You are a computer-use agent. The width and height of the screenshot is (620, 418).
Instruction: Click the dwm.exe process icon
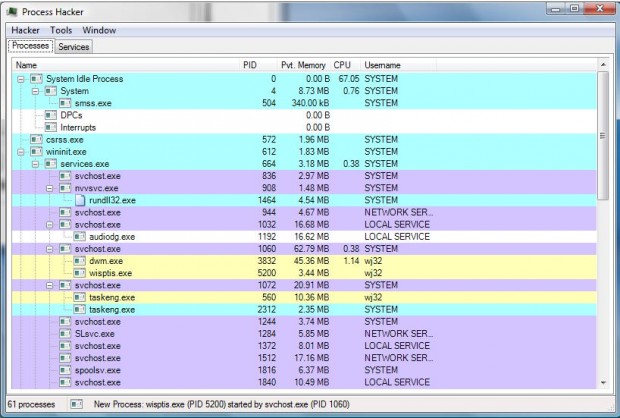click(x=79, y=261)
